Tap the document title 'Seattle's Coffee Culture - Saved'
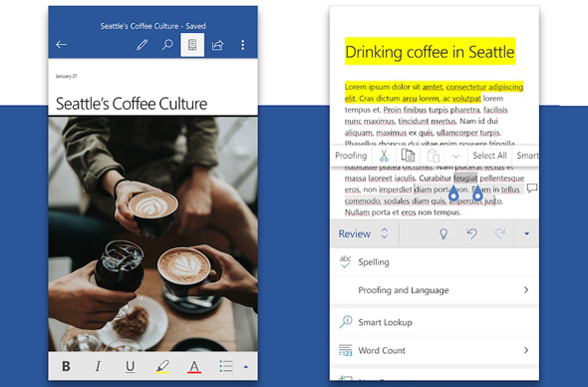The height and width of the screenshot is (387, 588). tap(153, 26)
